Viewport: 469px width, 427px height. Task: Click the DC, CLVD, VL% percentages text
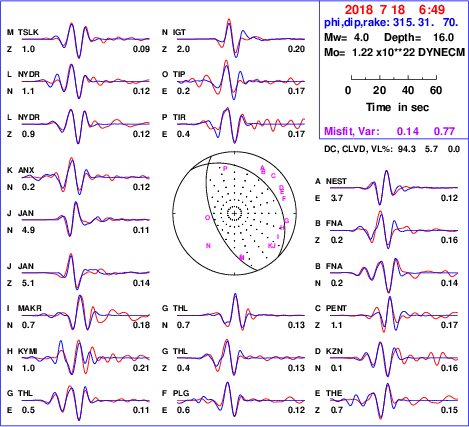coord(392,149)
